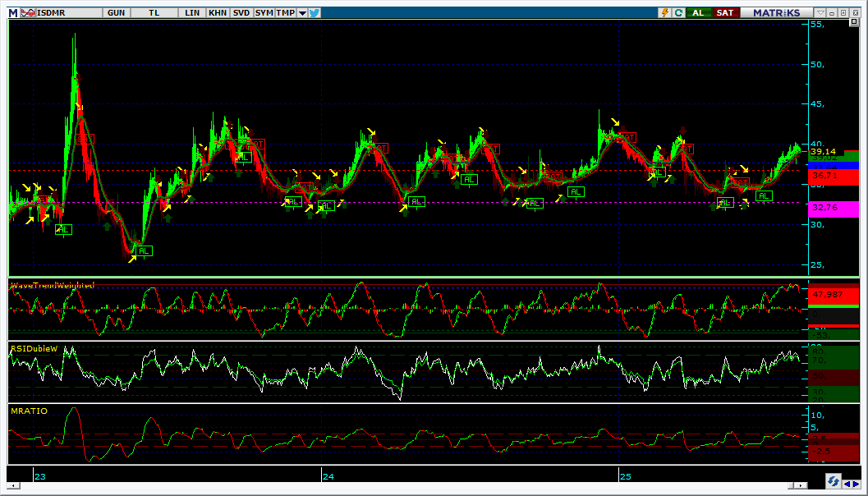The width and height of the screenshot is (868, 496).
Task: Open the triangle dropdown beside MATRIKS logo
Action: [x=821, y=13]
